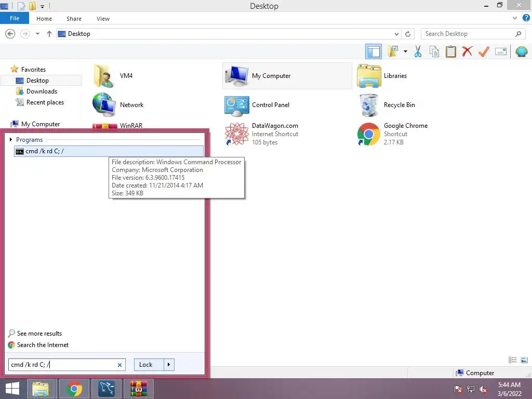Open the Recycle Bin icon
The width and height of the screenshot is (532, 399).
[368, 105]
